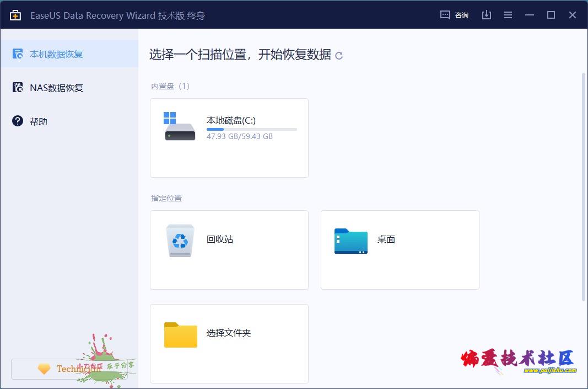
Task: Click the vertical scrollbar on the right
Action: pos(583,186)
